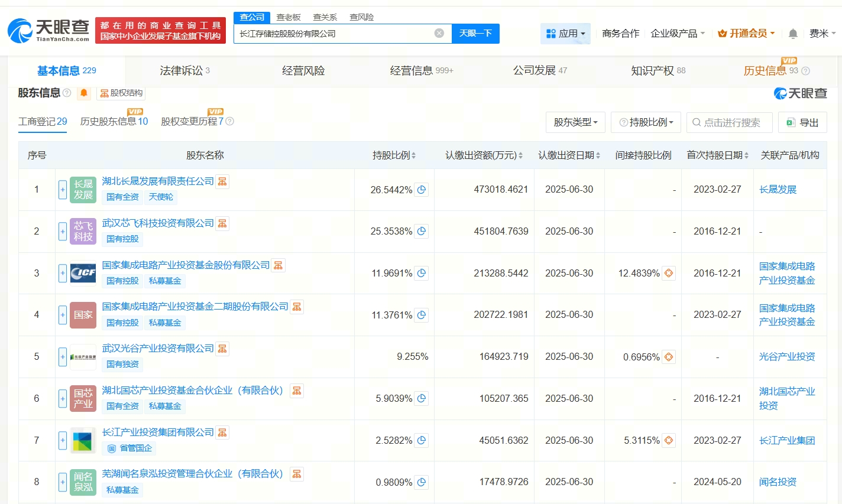Click the 天眼一下 search button
Image resolution: width=842 pixels, height=504 pixels.
pos(475,33)
